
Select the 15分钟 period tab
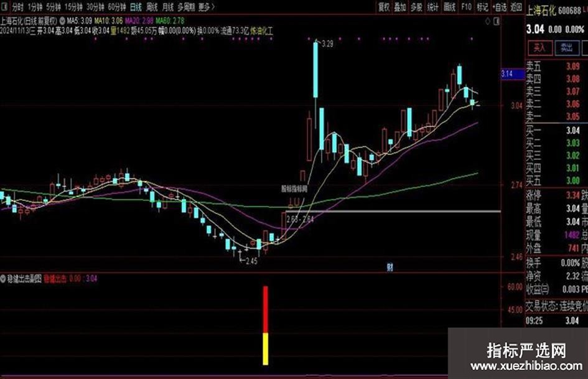(73, 7)
